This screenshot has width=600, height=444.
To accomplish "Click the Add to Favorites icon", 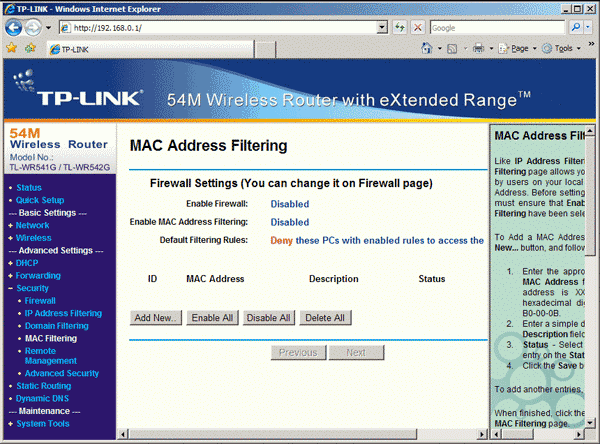I will click(x=30, y=48).
